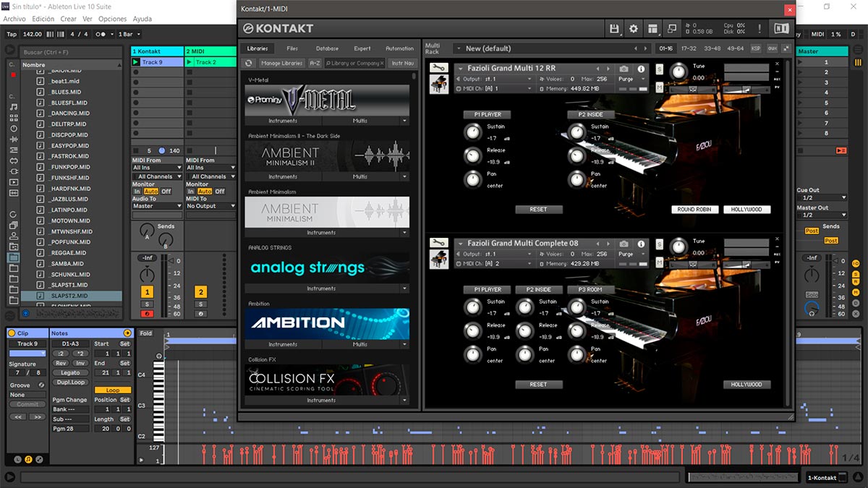The width and height of the screenshot is (868, 488).
Task: Show Ableton clip Launch box toggle icon
Action: coord(17,459)
